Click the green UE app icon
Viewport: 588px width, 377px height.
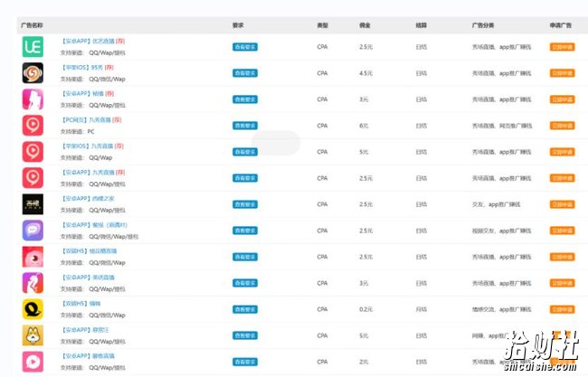tap(33, 47)
